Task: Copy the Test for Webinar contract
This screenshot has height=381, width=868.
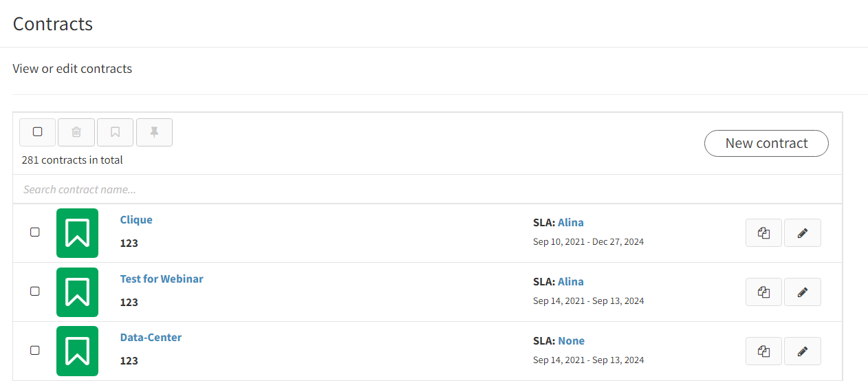Action: coord(763,292)
